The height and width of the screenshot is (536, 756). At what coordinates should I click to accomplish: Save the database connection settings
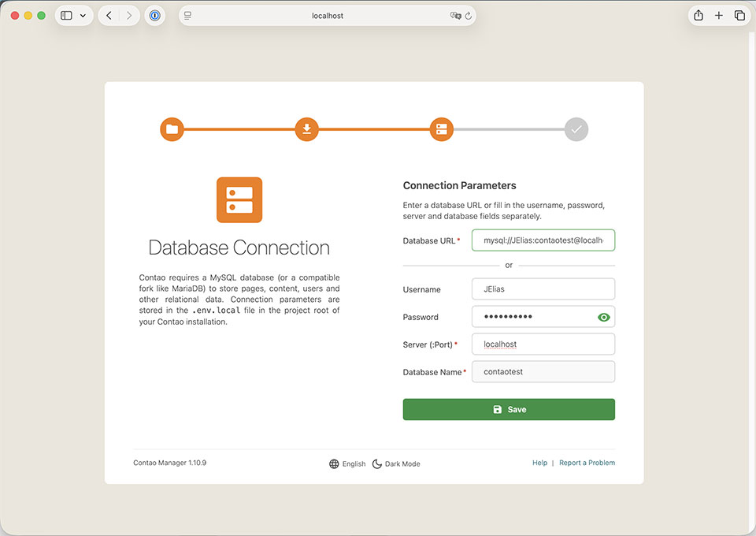tap(509, 409)
